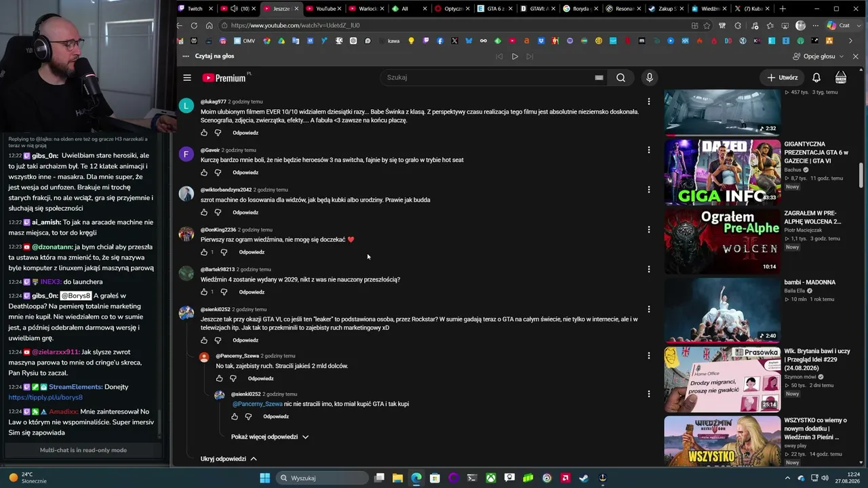Switch to the Wiedźmin browser tab

click(710, 9)
